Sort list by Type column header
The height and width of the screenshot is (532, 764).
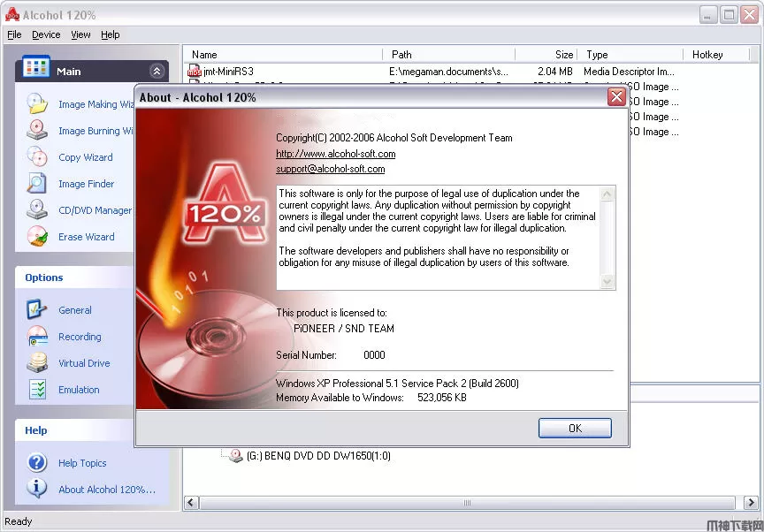coord(630,55)
